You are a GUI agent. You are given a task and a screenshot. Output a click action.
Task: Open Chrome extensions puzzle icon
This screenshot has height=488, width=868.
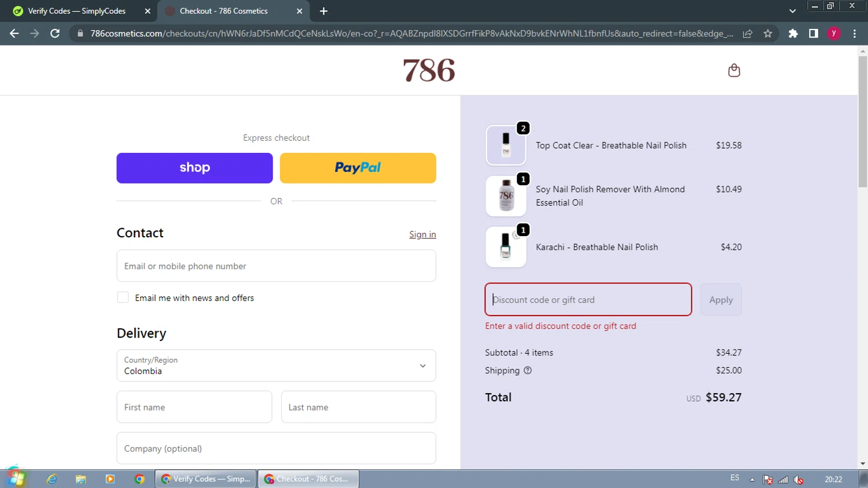click(793, 34)
